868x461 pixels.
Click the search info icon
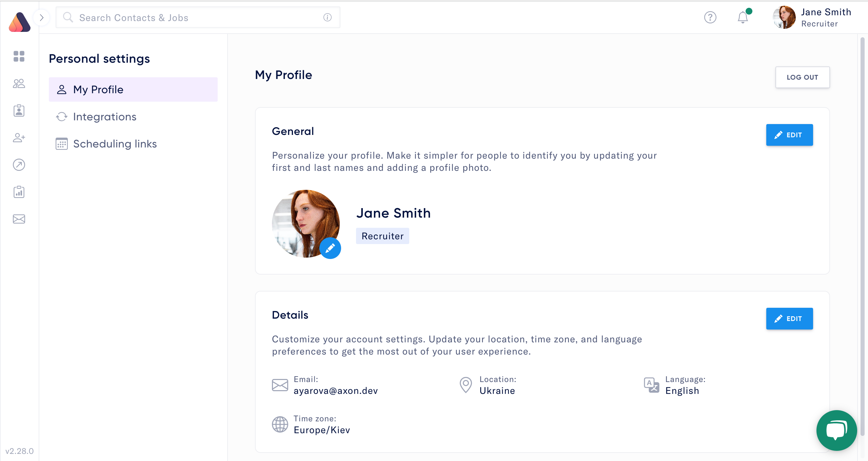(x=327, y=17)
